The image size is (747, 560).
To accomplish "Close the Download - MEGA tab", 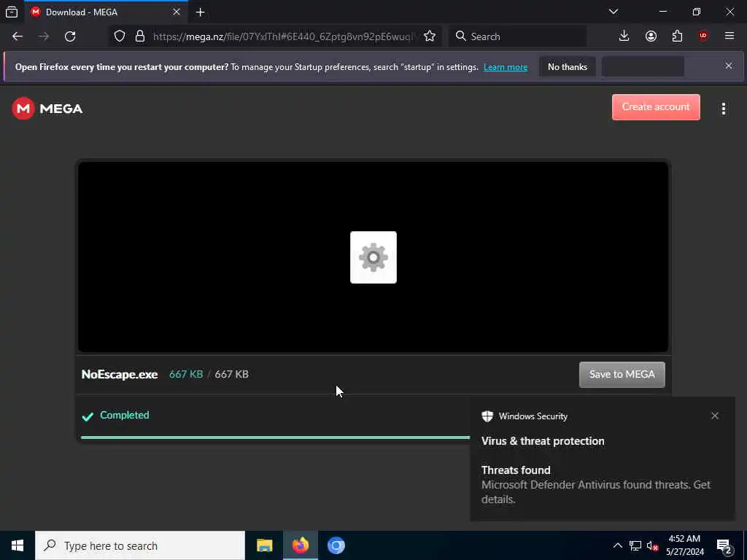I will click(x=177, y=12).
